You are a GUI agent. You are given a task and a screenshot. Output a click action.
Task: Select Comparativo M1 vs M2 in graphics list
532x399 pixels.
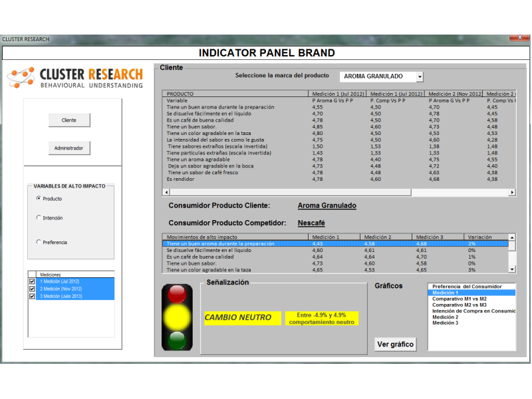[x=460, y=299]
